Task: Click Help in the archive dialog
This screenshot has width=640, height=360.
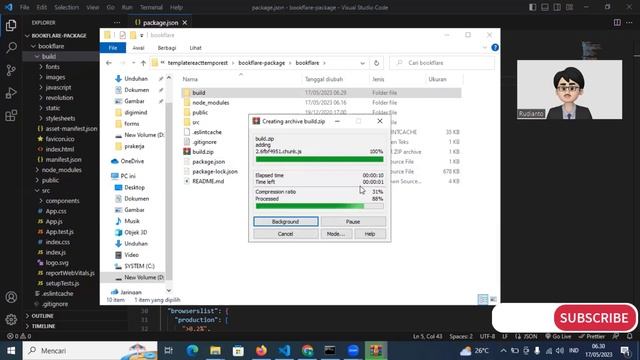Action: (x=370, y=234)
